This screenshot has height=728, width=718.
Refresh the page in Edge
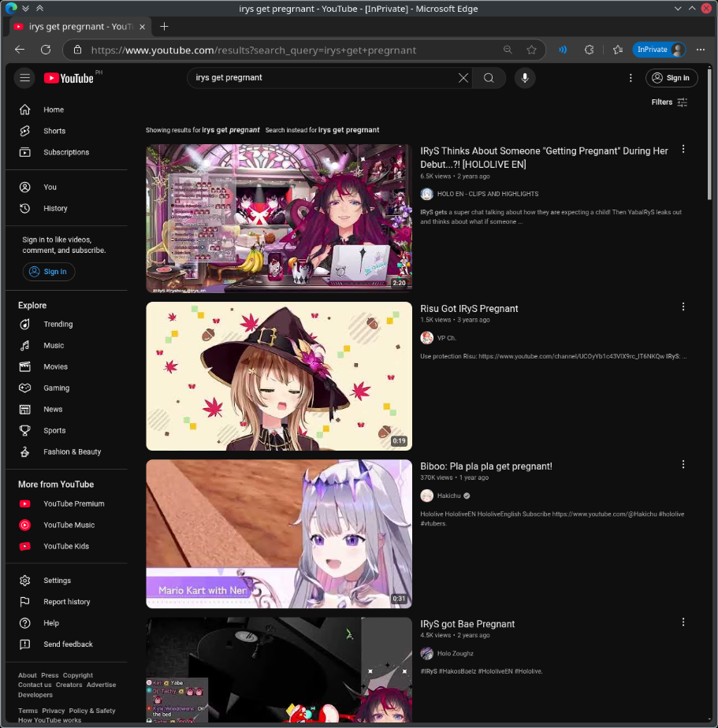pos(46,50)
